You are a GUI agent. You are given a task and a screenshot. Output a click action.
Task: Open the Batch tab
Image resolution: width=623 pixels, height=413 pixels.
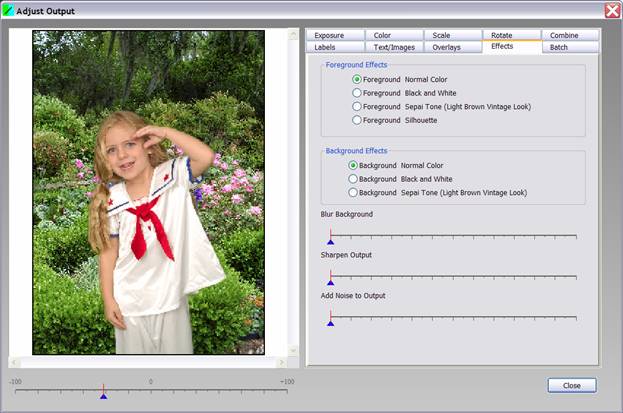(570, 47)
